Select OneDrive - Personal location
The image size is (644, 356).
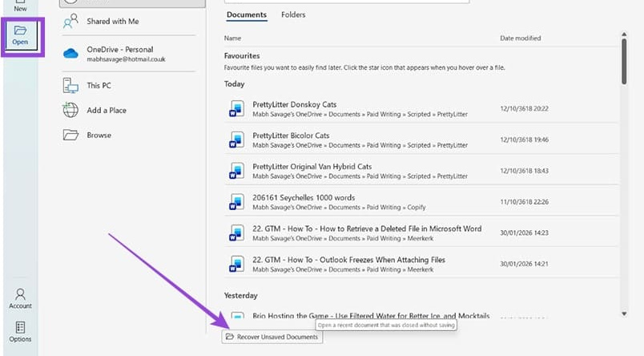click(128, 54)
